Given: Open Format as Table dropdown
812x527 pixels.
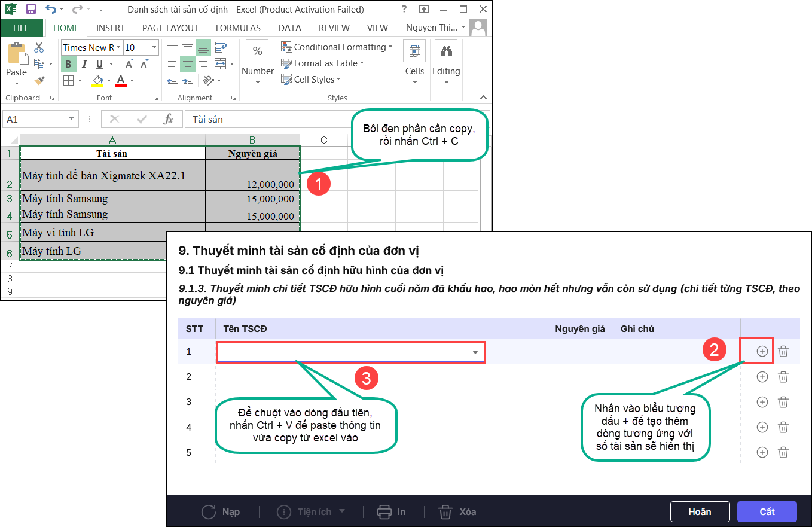Looking at the screenshot, I should (x=322, y=63).
